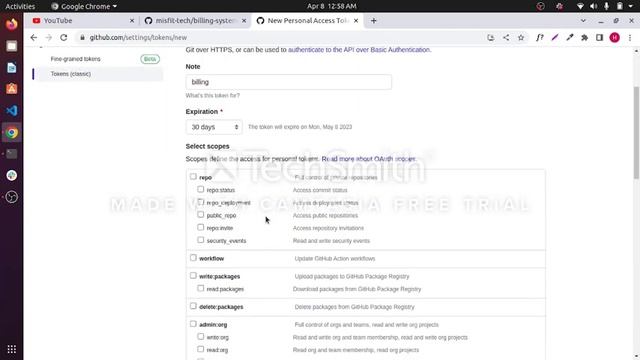Tick the public_repo checkbox

point(200,215)
